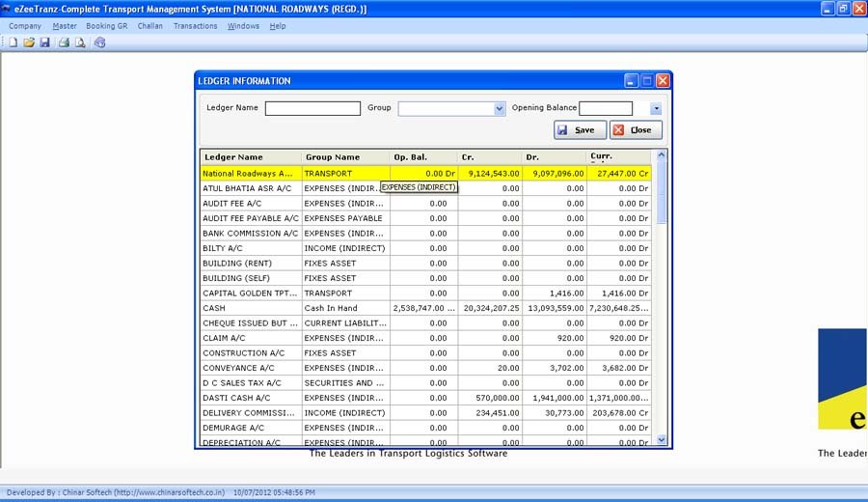Open the Challan menu

pos(150,26)
